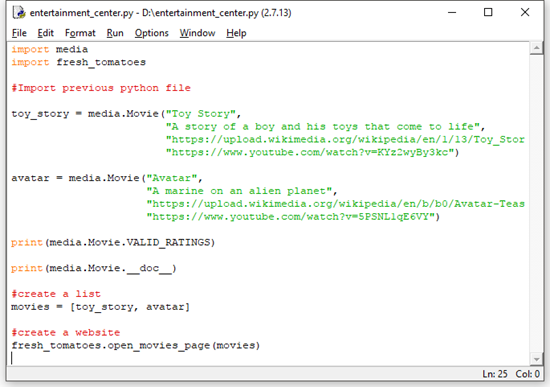Click the "Avatar" title string
This screenshot has width=550, height=387.
[x=172, y=178]
